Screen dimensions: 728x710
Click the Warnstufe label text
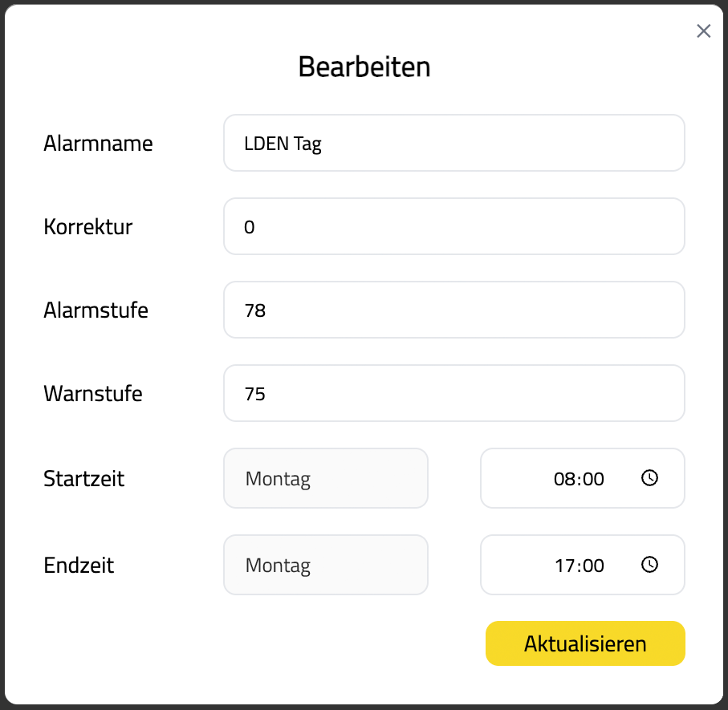click(93, 394)
